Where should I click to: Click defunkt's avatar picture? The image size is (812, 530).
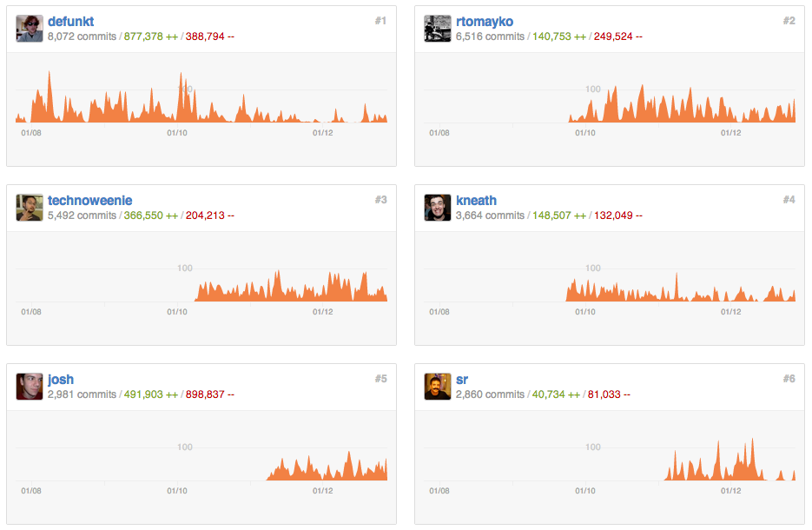point(30,29)
